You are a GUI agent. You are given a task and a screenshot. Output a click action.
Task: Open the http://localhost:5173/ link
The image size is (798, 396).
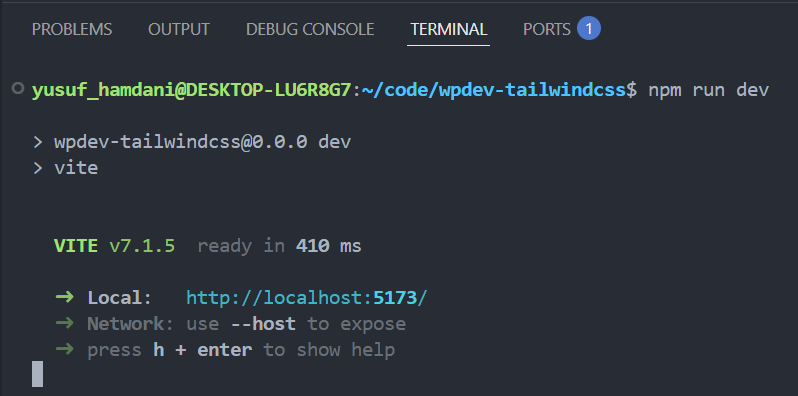[x=307, y=298]
